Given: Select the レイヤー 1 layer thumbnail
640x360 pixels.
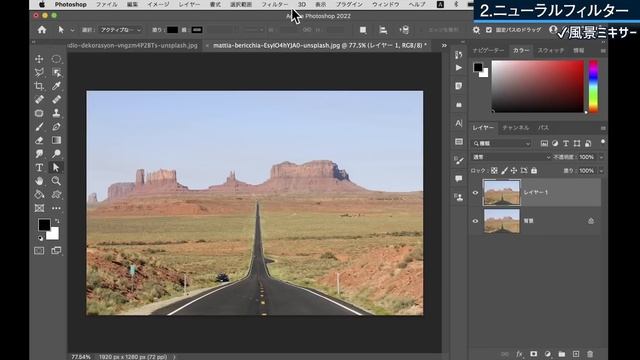Looking at the screenshot, I should point(502,192).
